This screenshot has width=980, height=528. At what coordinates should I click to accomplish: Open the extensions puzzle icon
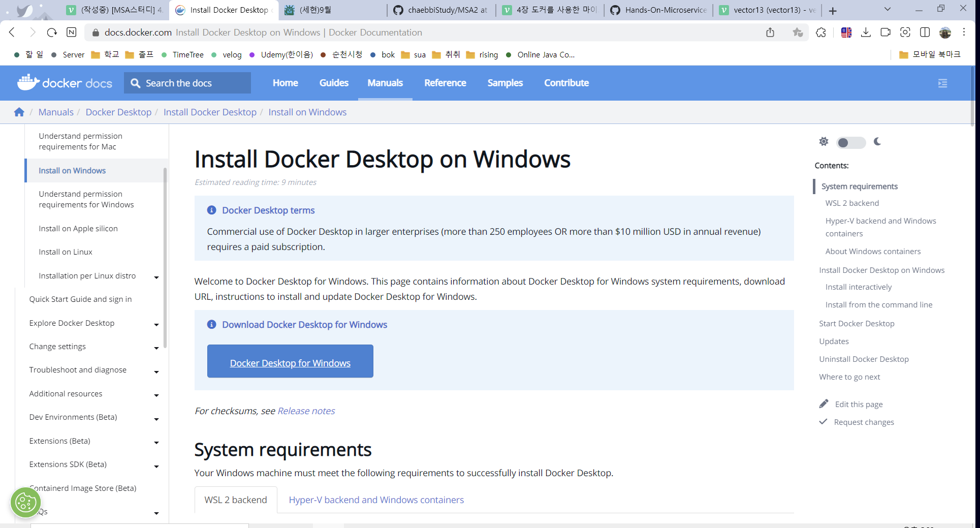821,33
